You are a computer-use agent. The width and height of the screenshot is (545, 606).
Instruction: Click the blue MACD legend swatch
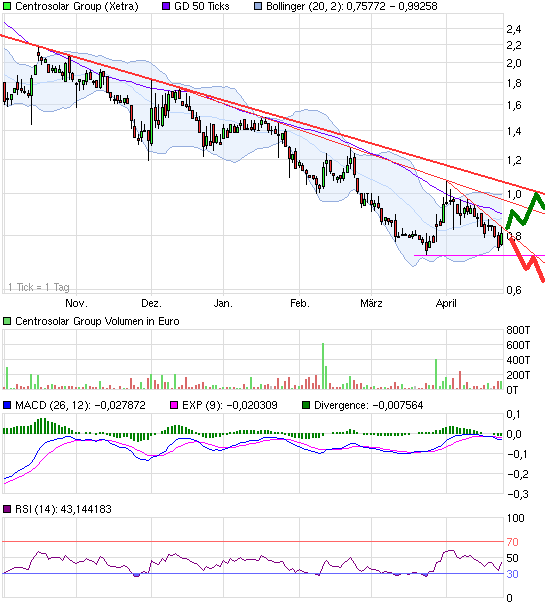pyautogui.click(x=7, y=405)
